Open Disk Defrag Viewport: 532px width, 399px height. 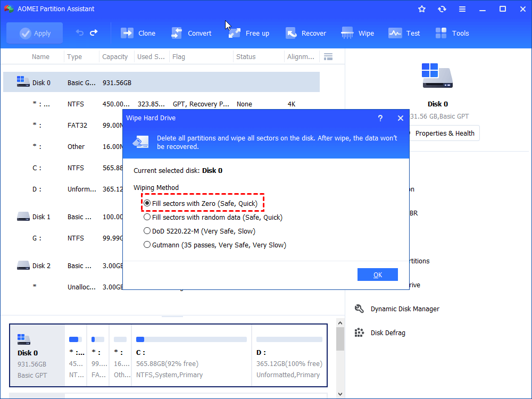(388, 333)
